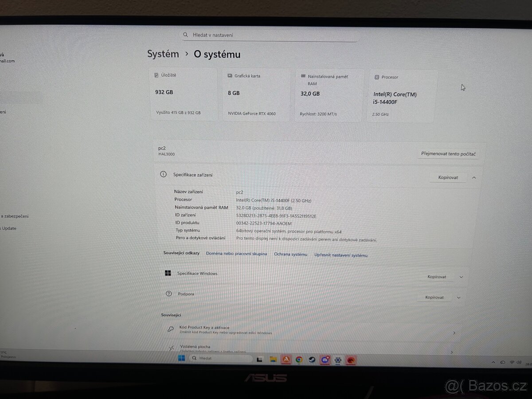Image resolution: width=532 pixels, height=399 pixels.
Task: Expand the Specifikace Windows section
Action: tap(461, 276)
